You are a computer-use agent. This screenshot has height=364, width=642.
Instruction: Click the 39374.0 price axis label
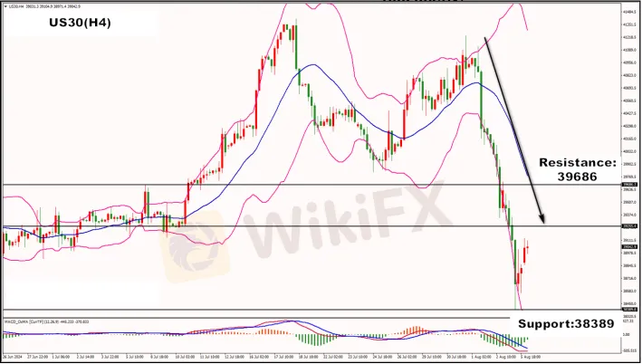pos(628,215)
